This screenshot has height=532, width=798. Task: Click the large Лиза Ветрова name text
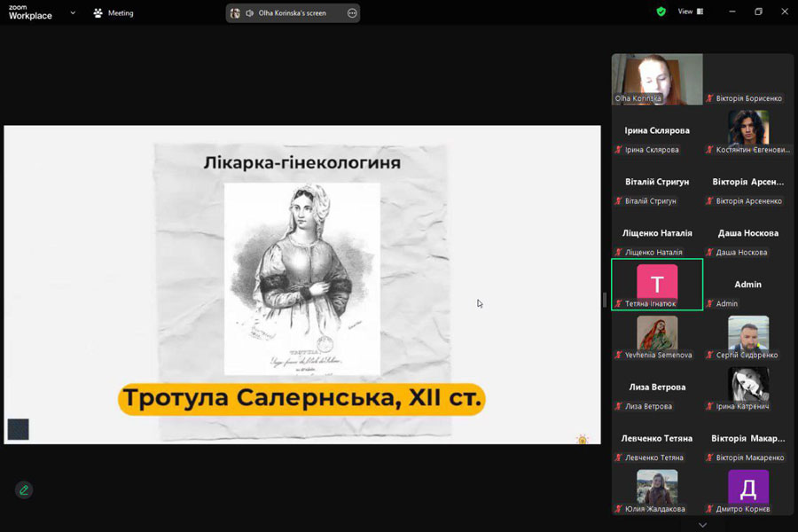pyautogui.click(x=657, y=387)
